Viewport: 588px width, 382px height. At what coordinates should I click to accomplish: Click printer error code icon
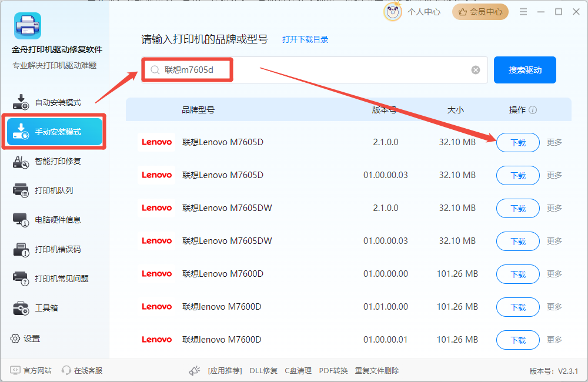pyautogui.click(x=21, y=249)
